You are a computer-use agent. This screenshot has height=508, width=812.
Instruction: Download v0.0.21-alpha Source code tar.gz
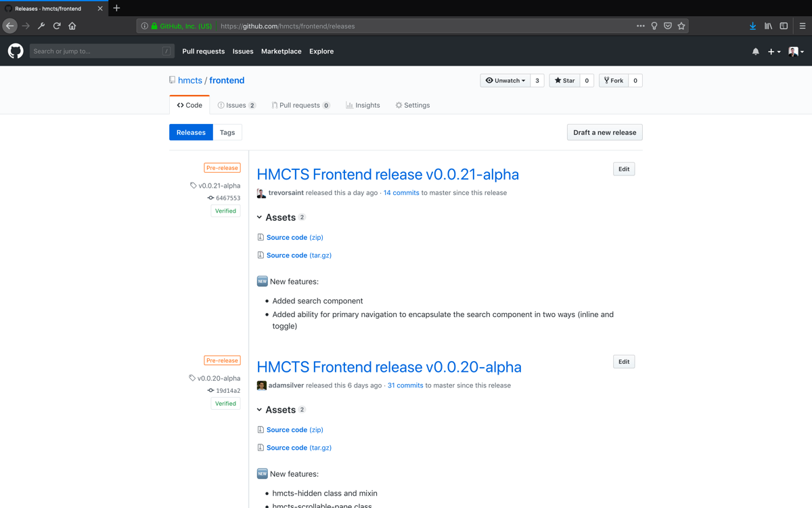[x=299, y=255]
